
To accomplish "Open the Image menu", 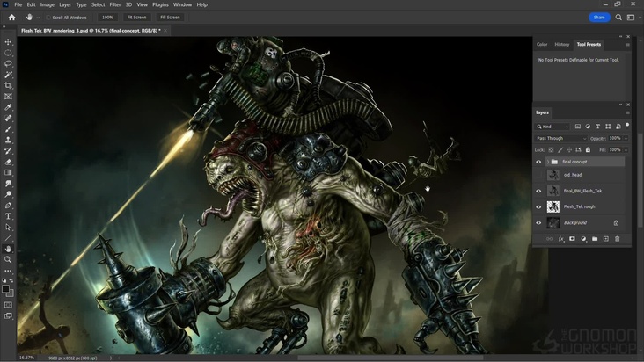I will (48, 4).
